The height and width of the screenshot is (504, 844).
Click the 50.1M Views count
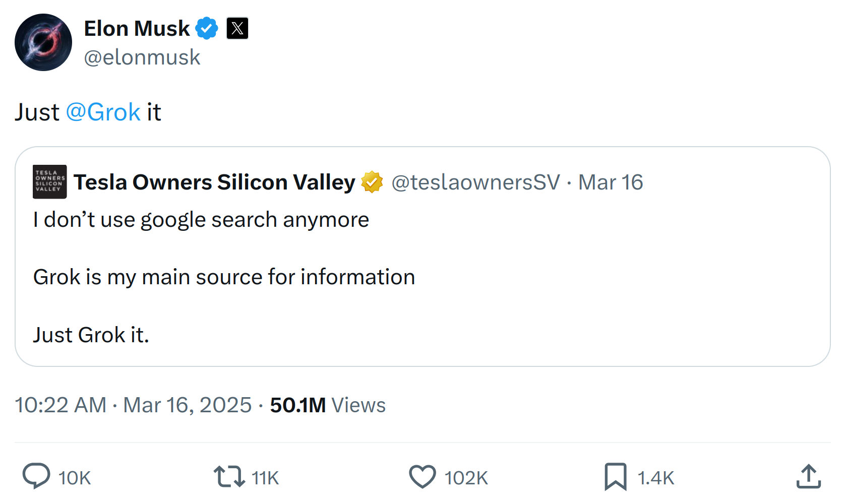(x=328, y=405)
